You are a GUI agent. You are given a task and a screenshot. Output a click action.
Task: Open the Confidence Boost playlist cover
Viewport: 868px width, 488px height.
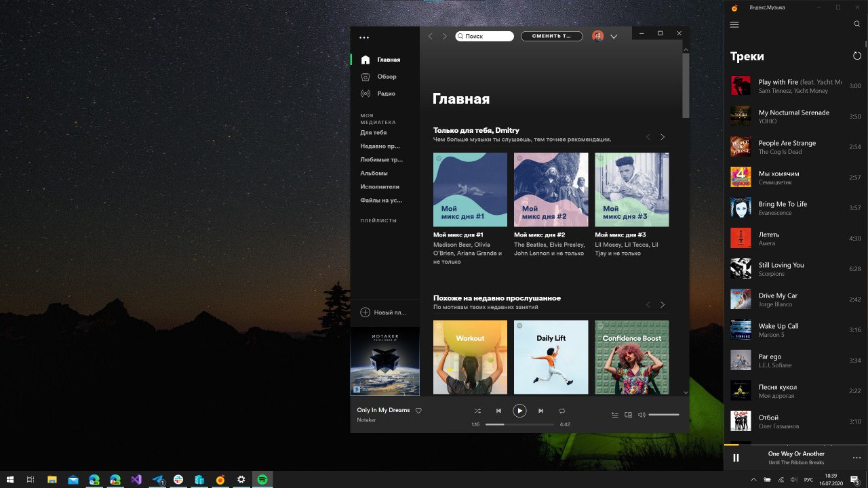[632, 357]
